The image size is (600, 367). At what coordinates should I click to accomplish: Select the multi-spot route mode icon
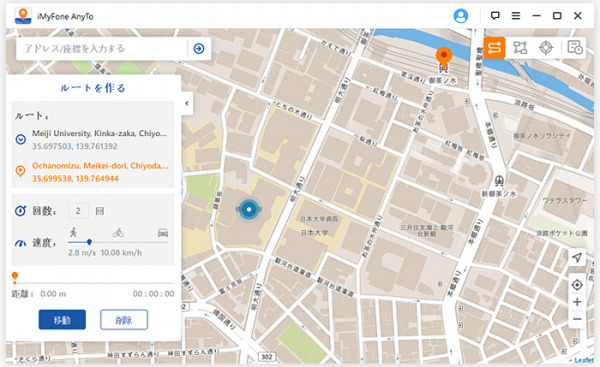(x=520, y=48)
